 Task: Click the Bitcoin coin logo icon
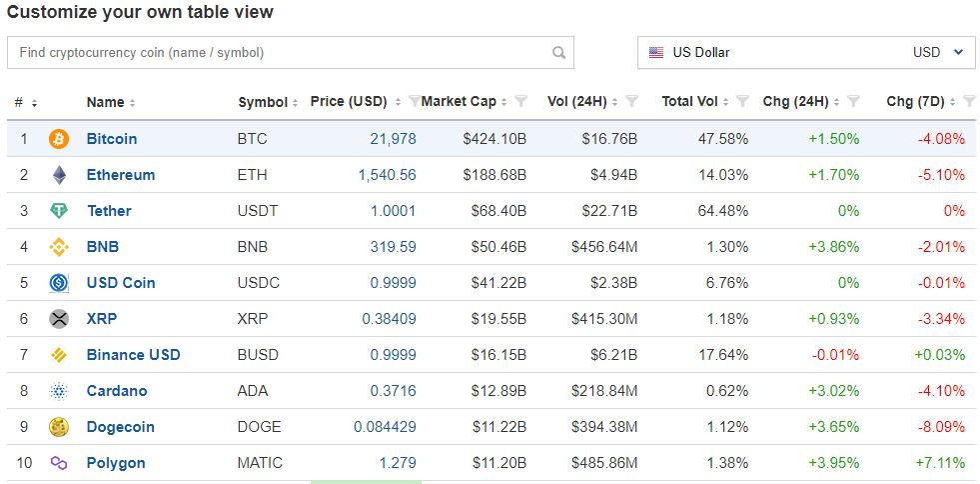coord(59,139)
